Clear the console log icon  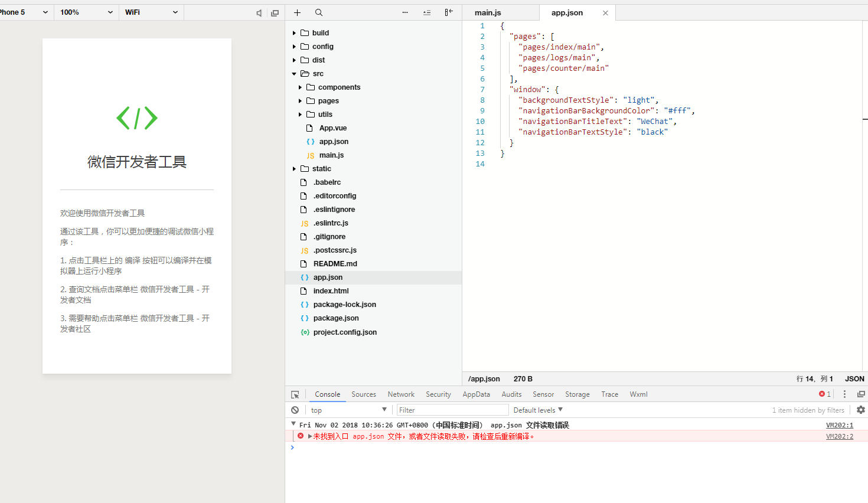point(295,410)
